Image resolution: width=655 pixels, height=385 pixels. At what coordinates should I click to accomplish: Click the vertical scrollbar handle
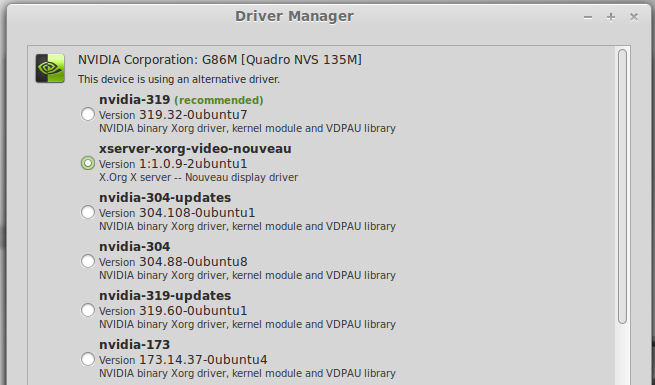pyautogui.click(x=622, y=186)
